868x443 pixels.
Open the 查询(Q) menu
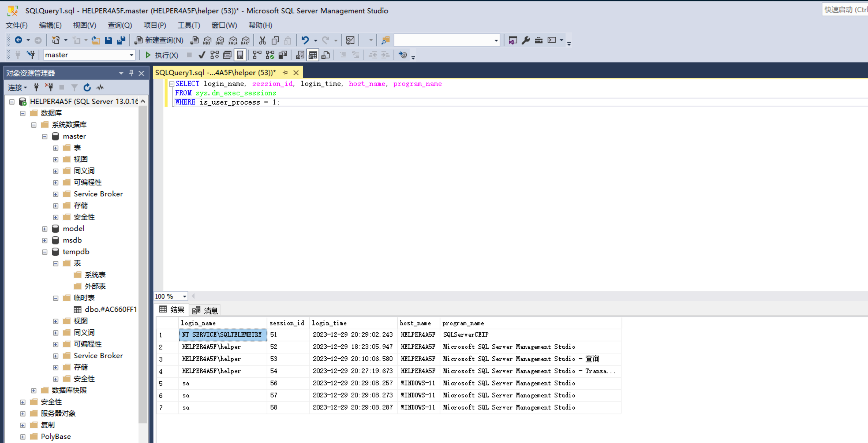120,25
